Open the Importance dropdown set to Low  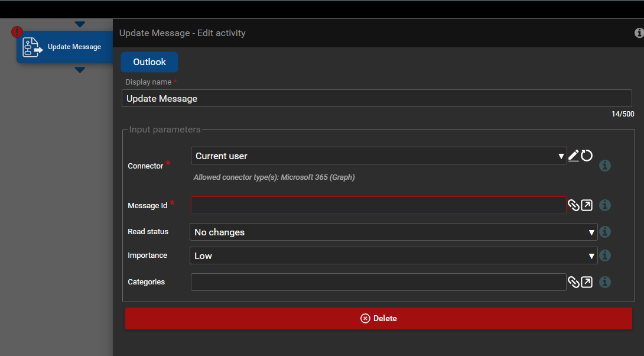pos(393,256)
